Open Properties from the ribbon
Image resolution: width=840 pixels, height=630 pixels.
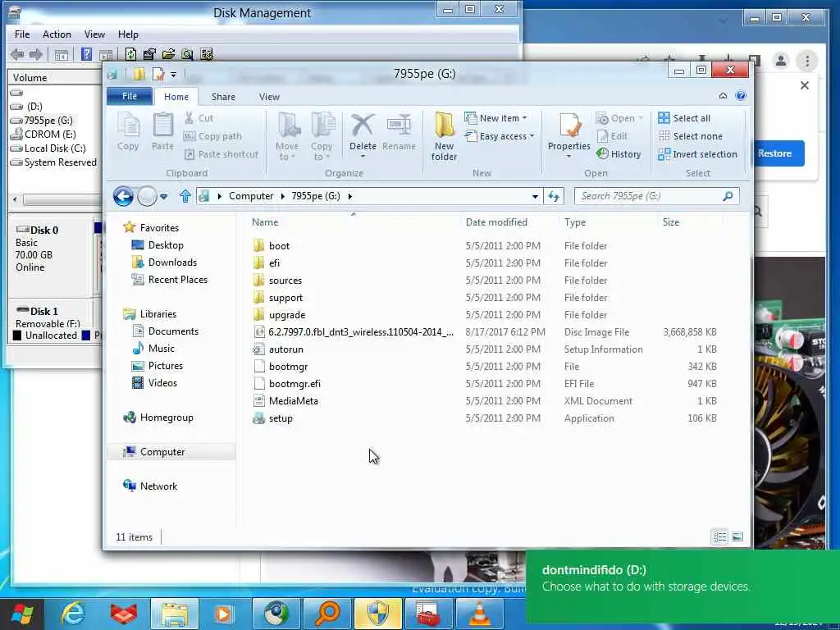pos(569,135)
